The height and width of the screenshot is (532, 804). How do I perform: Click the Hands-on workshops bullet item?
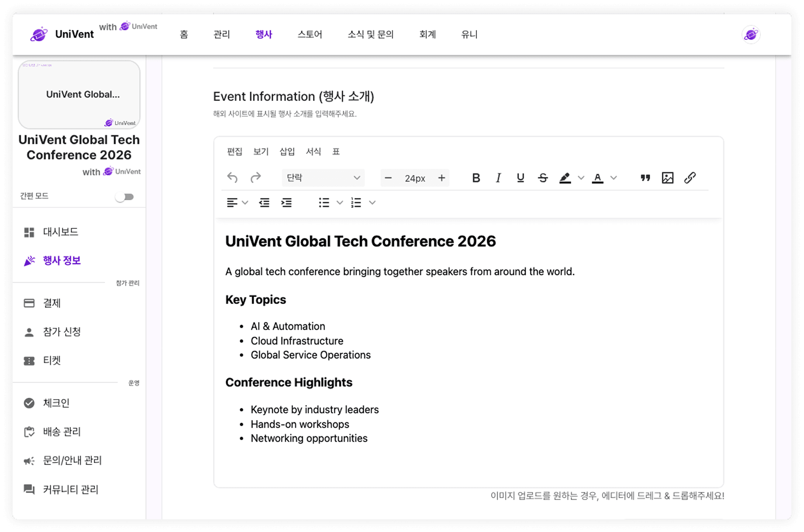300,425
